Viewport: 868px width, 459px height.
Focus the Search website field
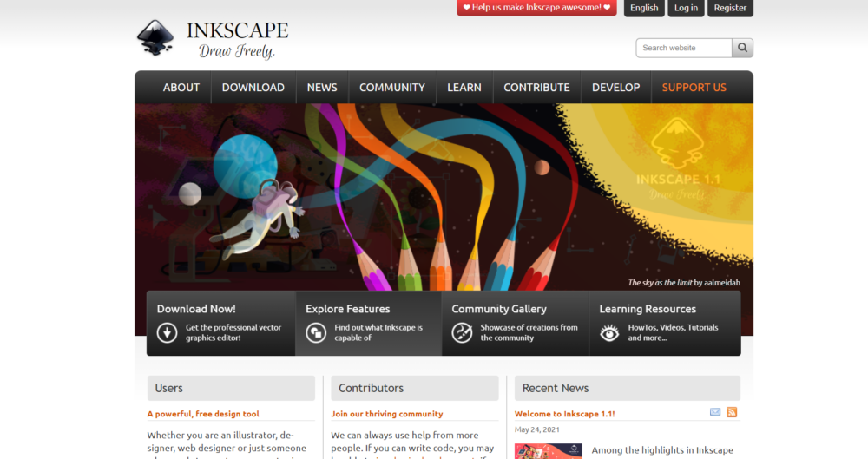[684, 48]
